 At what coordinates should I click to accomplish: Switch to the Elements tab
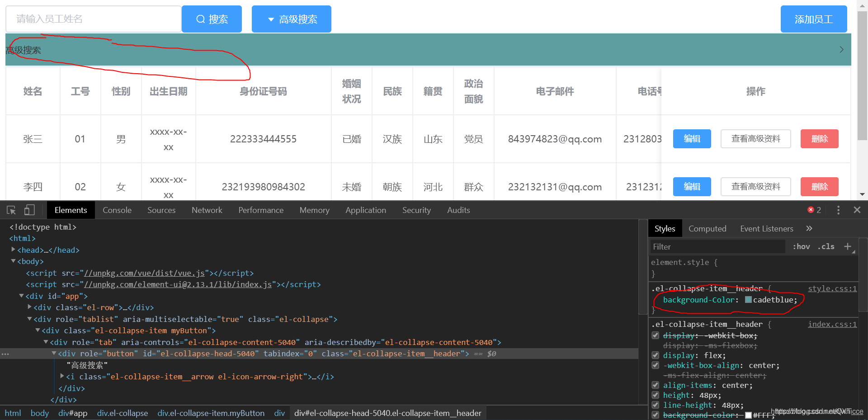coord(71,210)
